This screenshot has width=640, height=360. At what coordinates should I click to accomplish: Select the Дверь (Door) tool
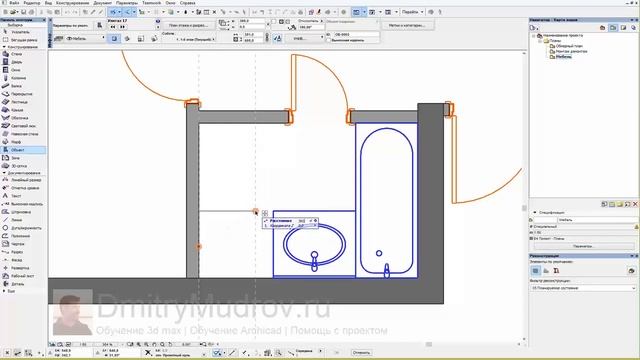[23, 62]
